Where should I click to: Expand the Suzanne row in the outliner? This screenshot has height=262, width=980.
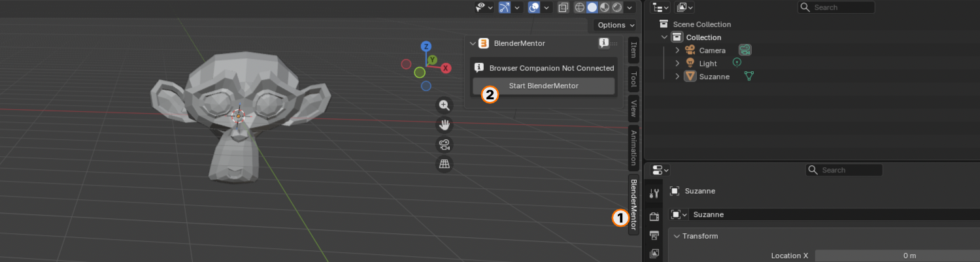[x=677, y=76]
